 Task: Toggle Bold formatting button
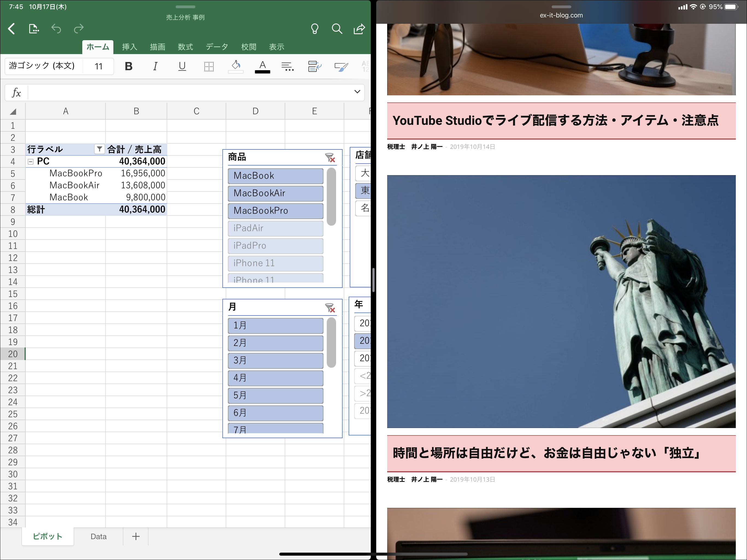pyautogui.click(x=128, y=66)
